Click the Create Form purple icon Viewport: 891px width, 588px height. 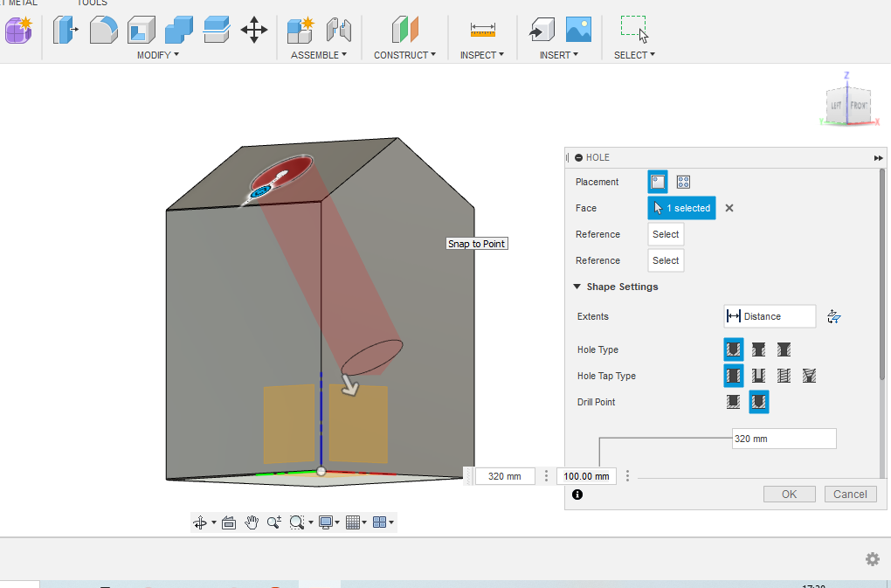(x=18, y=30)
